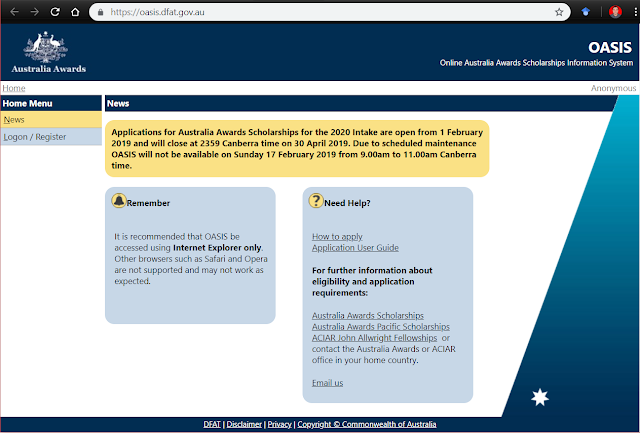Click the question mark Need Help icon
The image size is (640, 433).
[x=316, y=200]
